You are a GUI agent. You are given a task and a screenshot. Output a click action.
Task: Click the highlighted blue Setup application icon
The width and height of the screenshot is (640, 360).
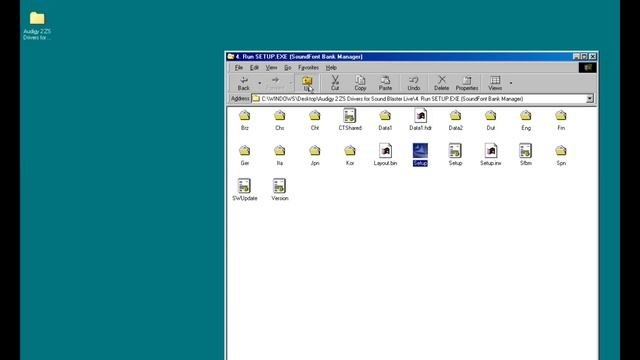[x=420, y=151]
